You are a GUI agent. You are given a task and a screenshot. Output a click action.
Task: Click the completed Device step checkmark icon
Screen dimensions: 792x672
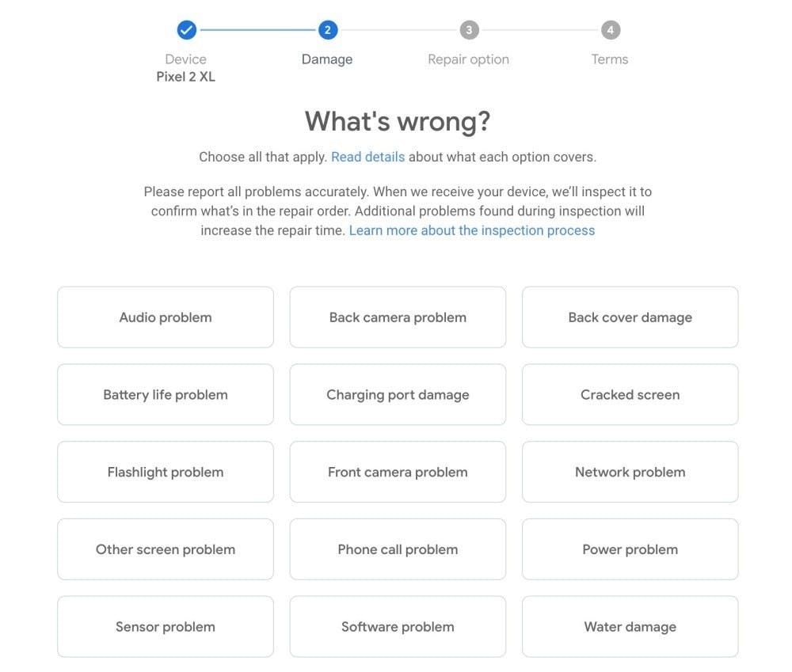click(x=186, y=30)
